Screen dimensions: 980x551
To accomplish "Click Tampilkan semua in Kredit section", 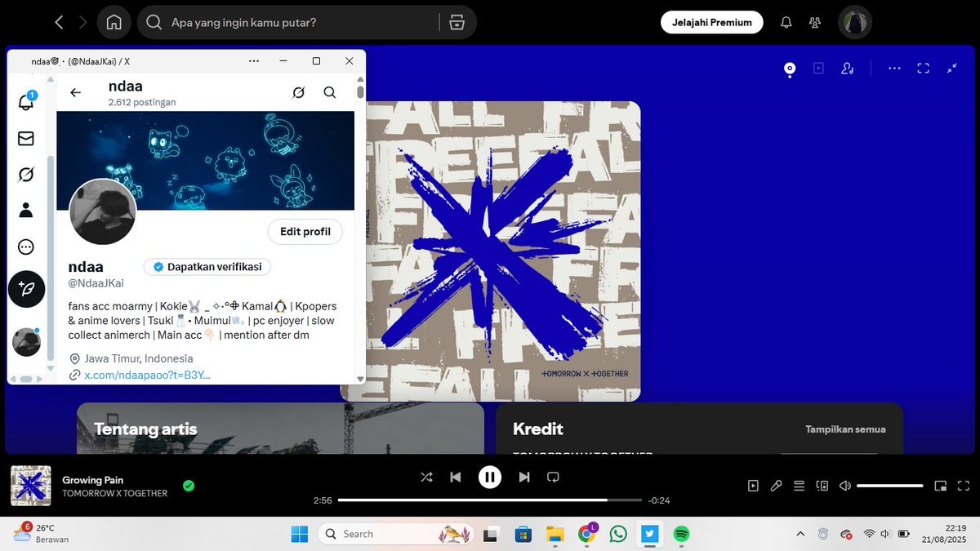I will point(845,429).
